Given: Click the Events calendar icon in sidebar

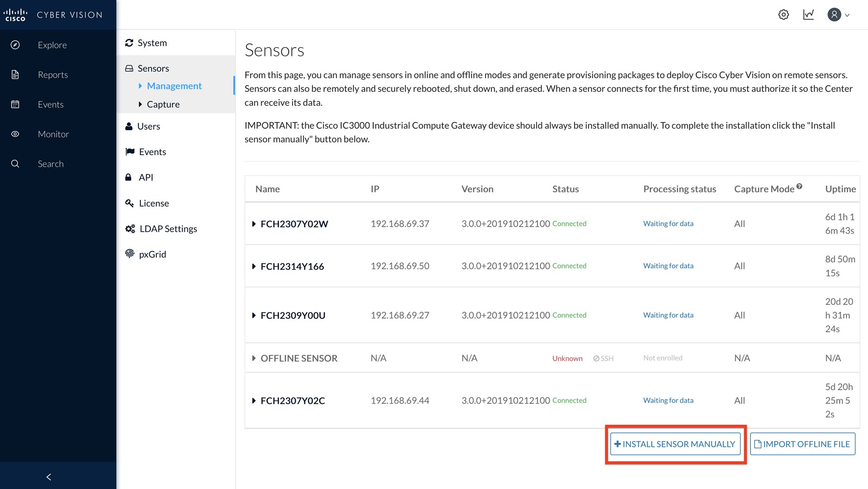Looking at the screenshot, I should tap(15, 104).
